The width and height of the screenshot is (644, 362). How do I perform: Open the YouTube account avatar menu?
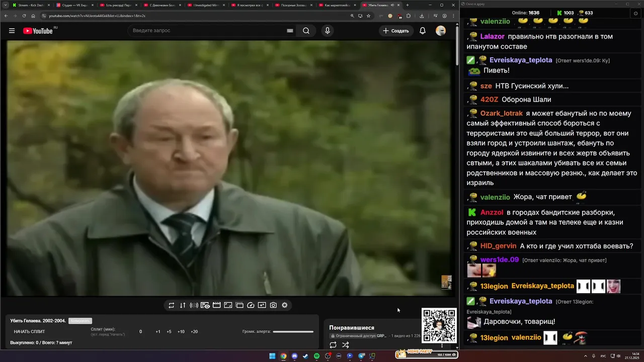(441, 31)
